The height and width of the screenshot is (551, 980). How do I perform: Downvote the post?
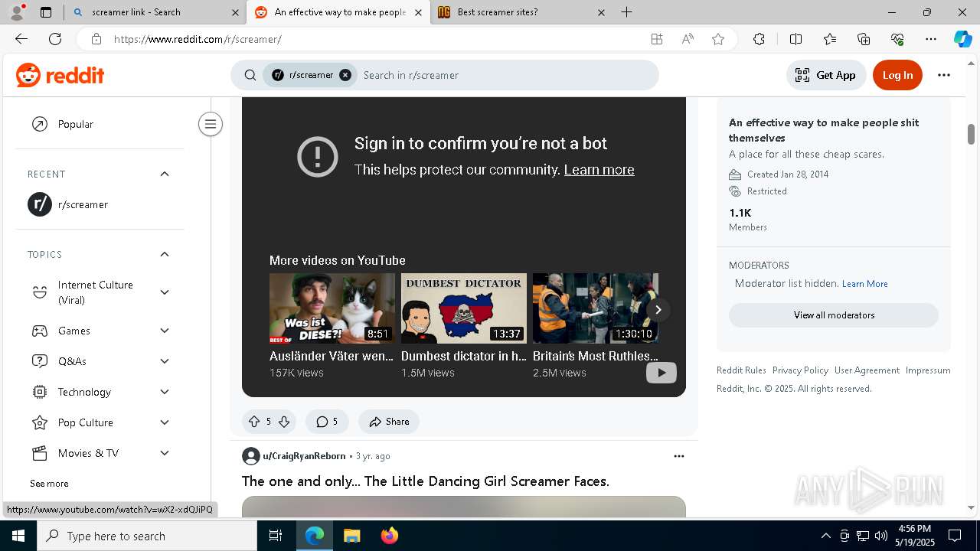click(x=284, y=422)
